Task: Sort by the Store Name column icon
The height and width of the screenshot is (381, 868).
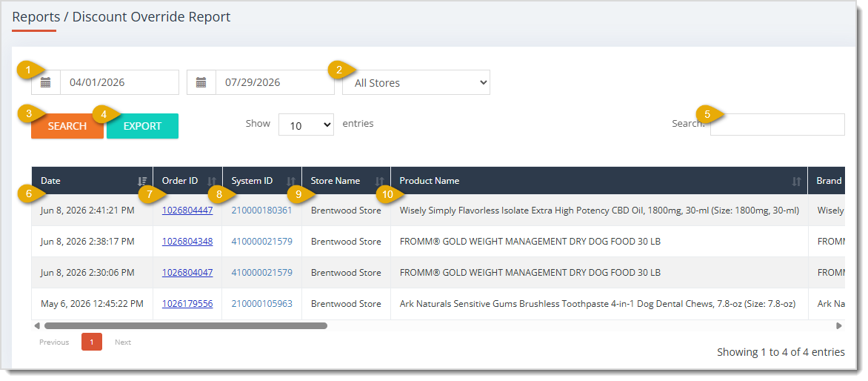Action: [380, 181]
